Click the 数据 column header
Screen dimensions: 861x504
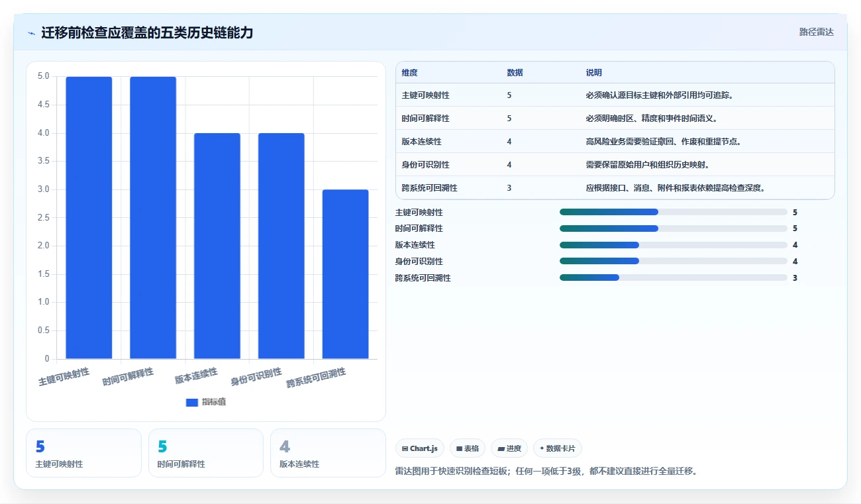(515, 73)
